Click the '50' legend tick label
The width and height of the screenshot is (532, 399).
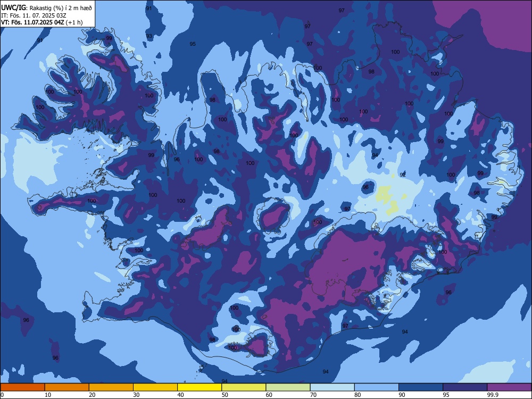(x=225, y=395)
